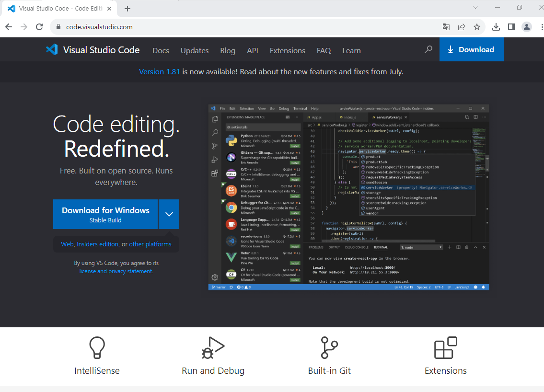Toggle the browser side panel icon
Viewport: 544px width, 392px height.
coord(511,27)
